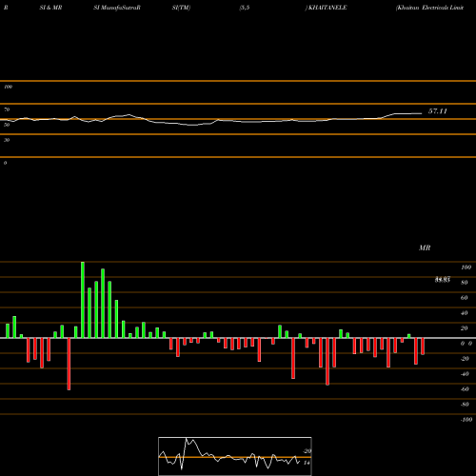Click the SI(TM) header text
476x476 pixels.
pyautogui.click(x=181, y=8)
